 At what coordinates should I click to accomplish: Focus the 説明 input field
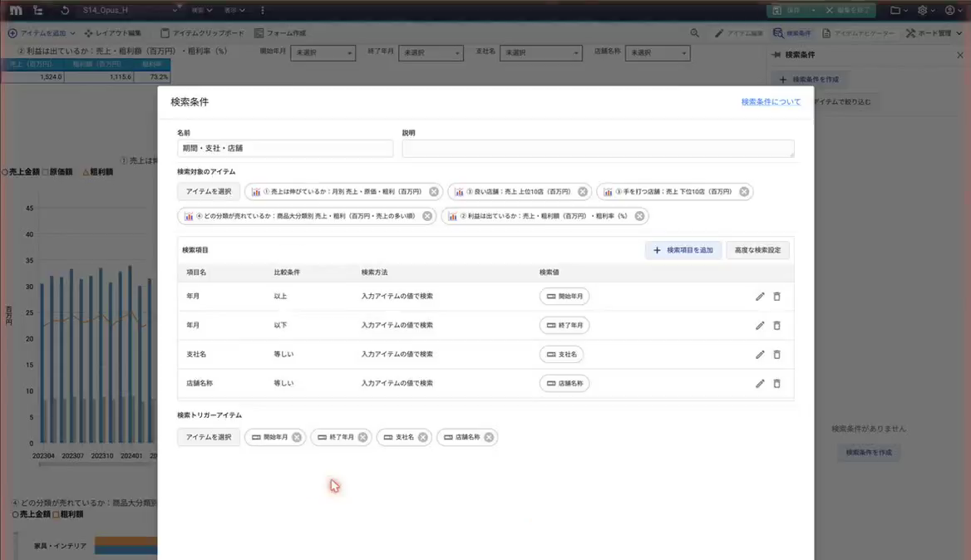tap(599, 149)
